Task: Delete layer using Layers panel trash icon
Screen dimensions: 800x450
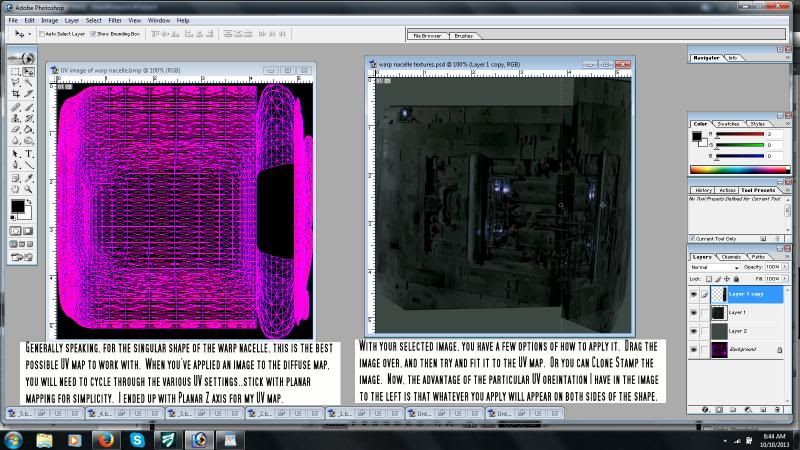Action: click(778, 410)
